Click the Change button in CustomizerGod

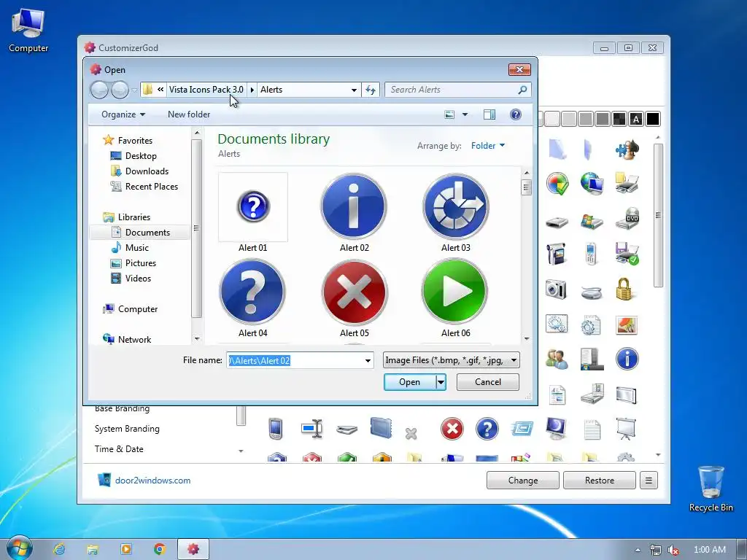pos(522,481)
